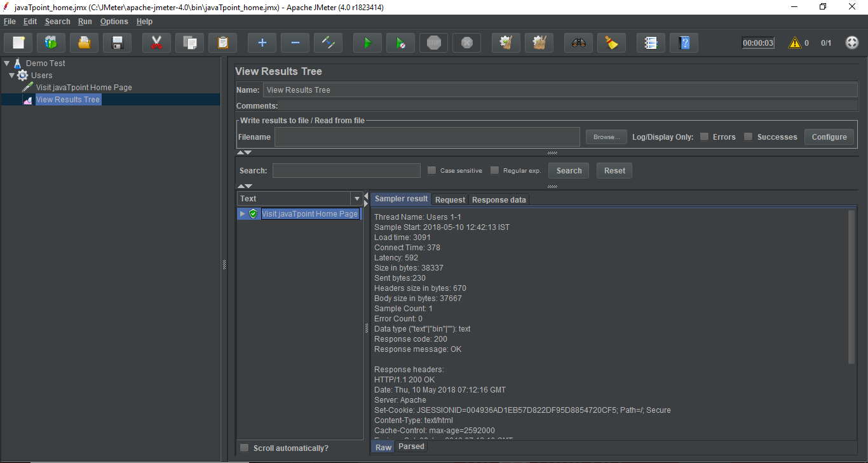The image size is (868, 463).
Task: Expand all with plus icon
Action: tap(262, 43)
